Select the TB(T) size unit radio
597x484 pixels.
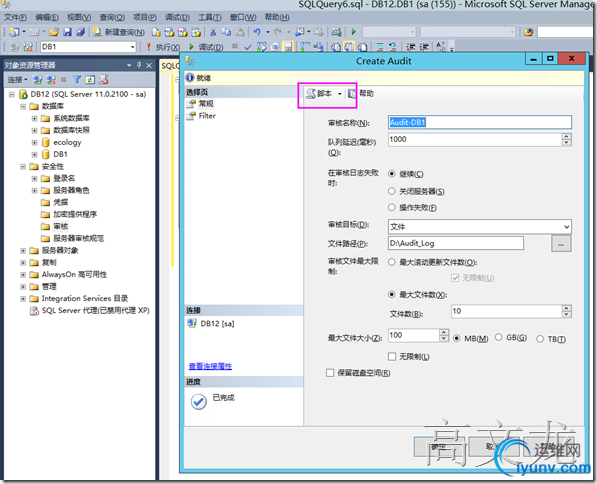540,339
